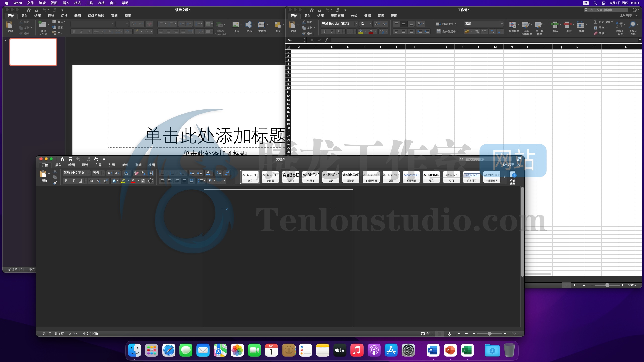Click the zoom slider in Word status bar

coord(489,334)
